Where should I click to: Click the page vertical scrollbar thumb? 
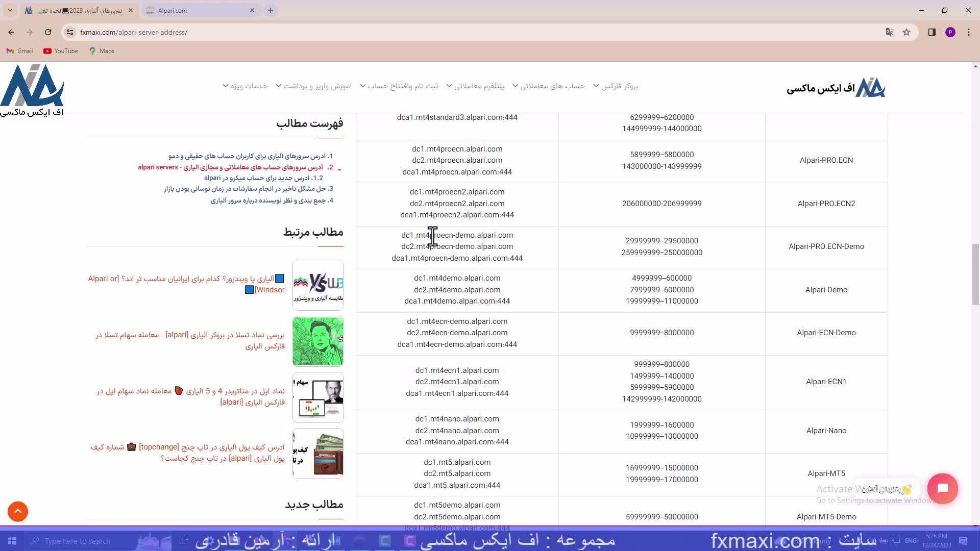975,274
